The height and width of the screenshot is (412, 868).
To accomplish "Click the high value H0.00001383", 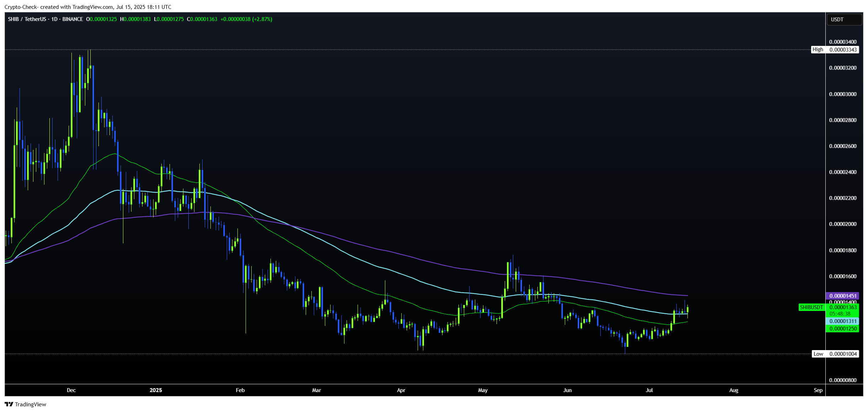I will tap(135, 19).
